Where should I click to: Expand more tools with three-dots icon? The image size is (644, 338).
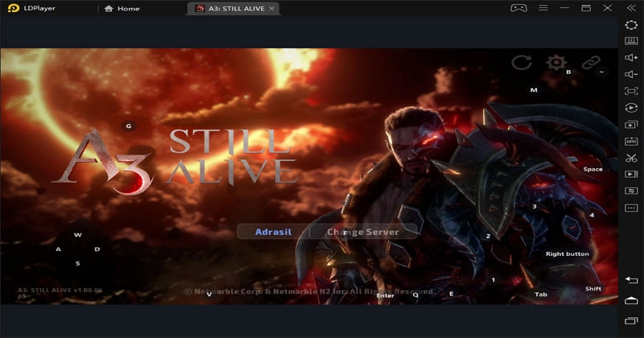(x=631, y=208)
